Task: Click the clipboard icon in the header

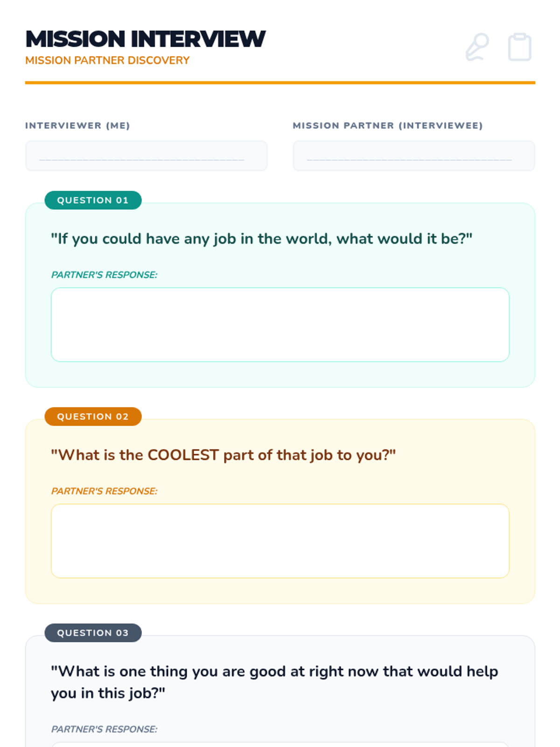Action: [x=519, y=47]
